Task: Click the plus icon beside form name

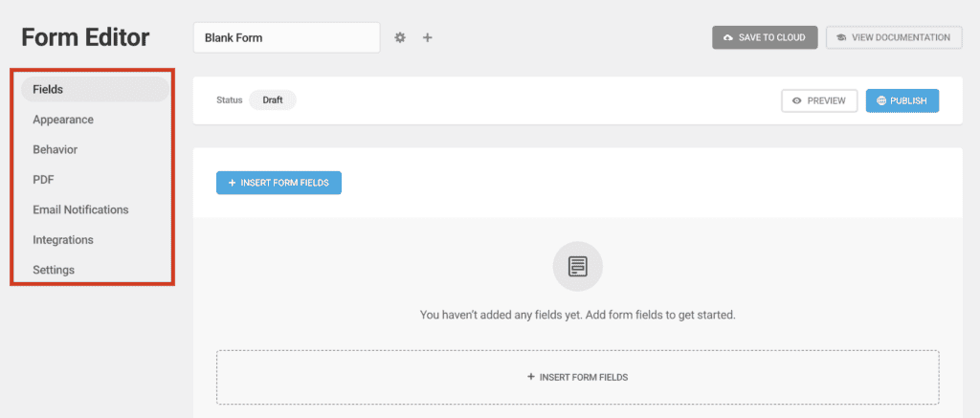Action: 428,37
